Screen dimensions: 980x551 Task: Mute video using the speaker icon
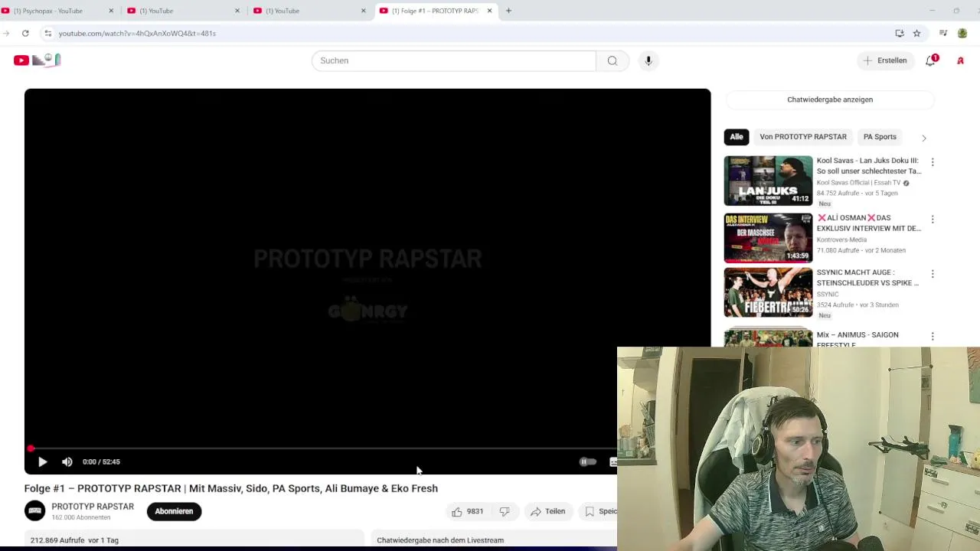67,461
